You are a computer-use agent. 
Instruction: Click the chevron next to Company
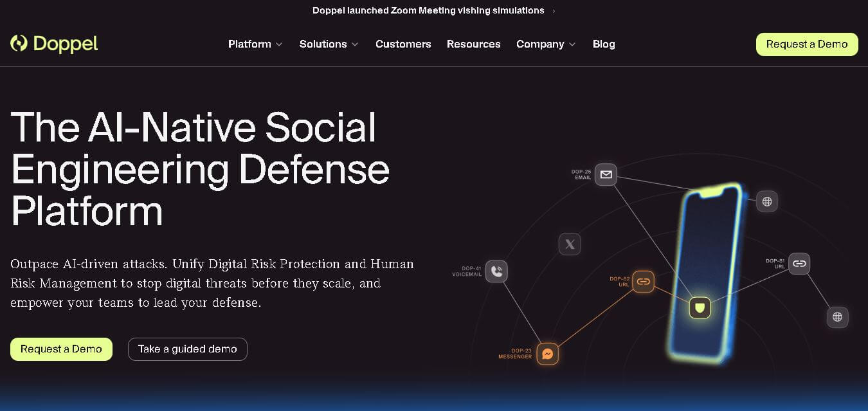pos(572,44)
